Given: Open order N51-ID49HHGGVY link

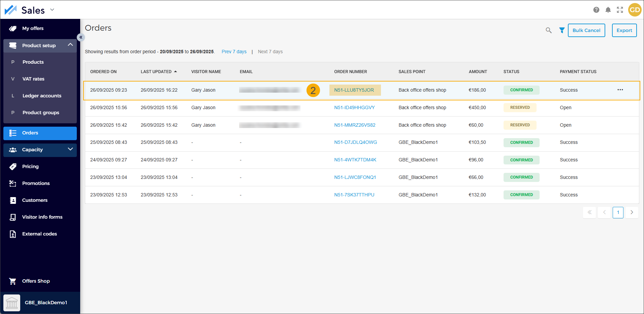Looking at the screenshot, I should coord(354,107).
